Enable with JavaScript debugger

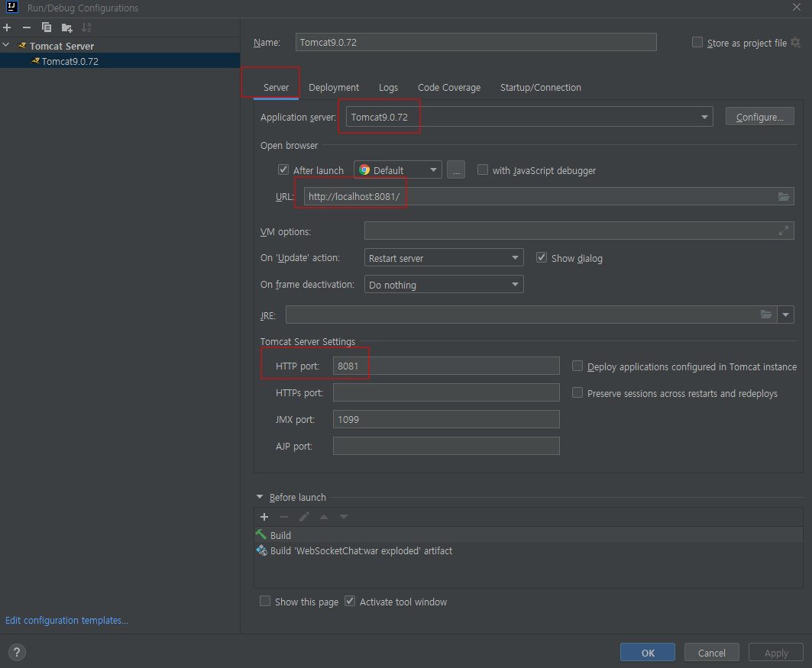click(x=483, y=169)
